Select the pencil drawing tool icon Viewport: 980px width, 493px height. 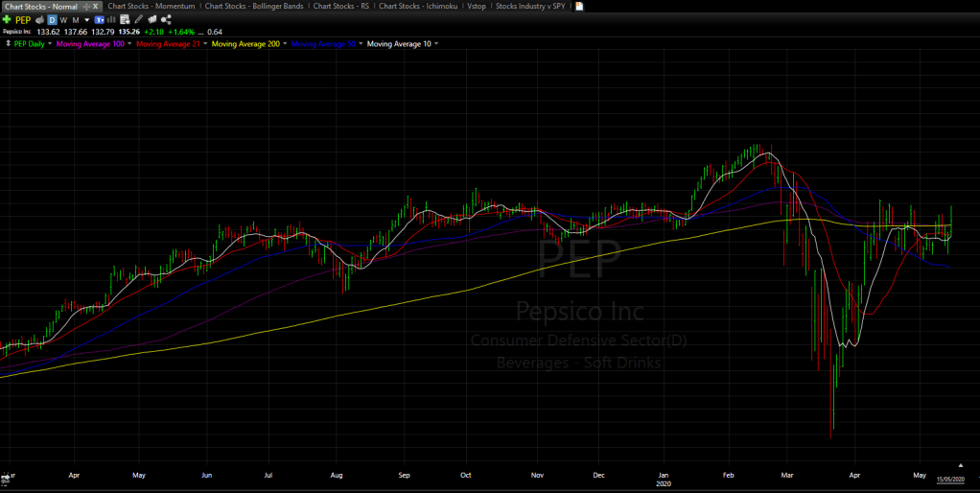coord(139,19)
